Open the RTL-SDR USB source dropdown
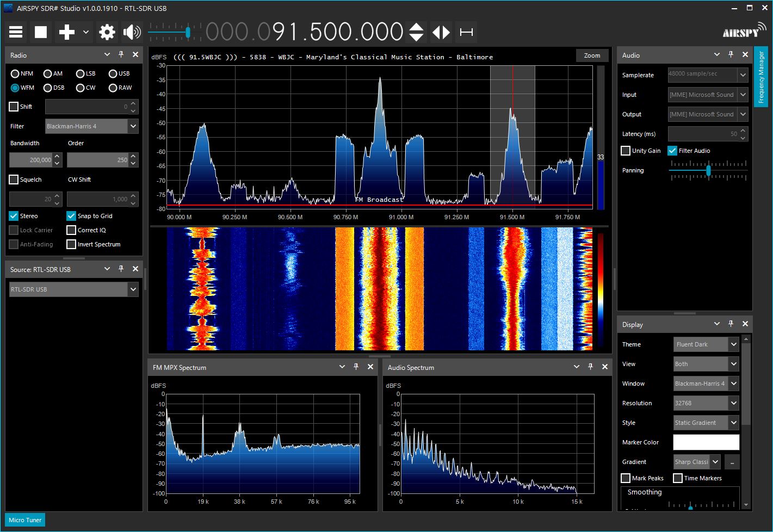773x532 pixels. pos(74,289)
